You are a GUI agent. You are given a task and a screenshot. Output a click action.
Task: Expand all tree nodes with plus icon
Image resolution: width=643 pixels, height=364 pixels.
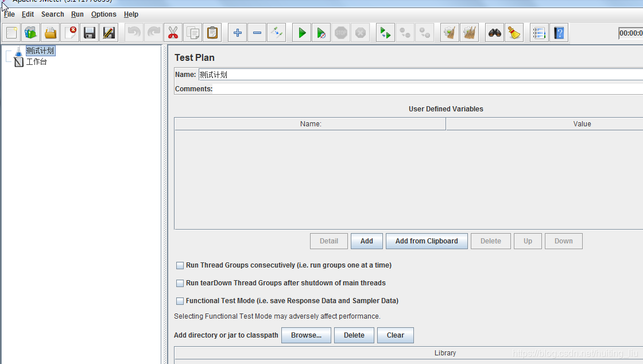tap(238, 33)
